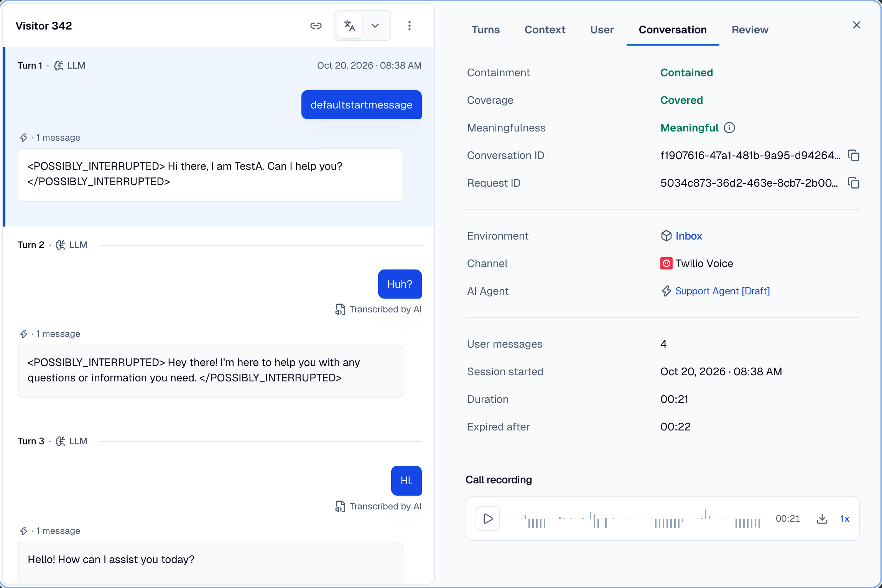Play the call recording
The width and height of the screenshot is (882, 588).
pos(488,519)
